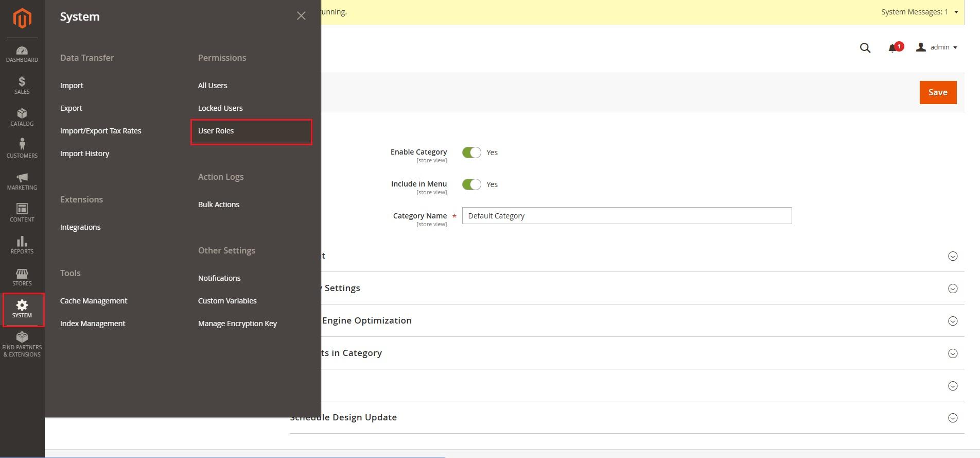Toggle the Enable Category switch
Viewport: 980px width, 458px height.
pos(471,152)
